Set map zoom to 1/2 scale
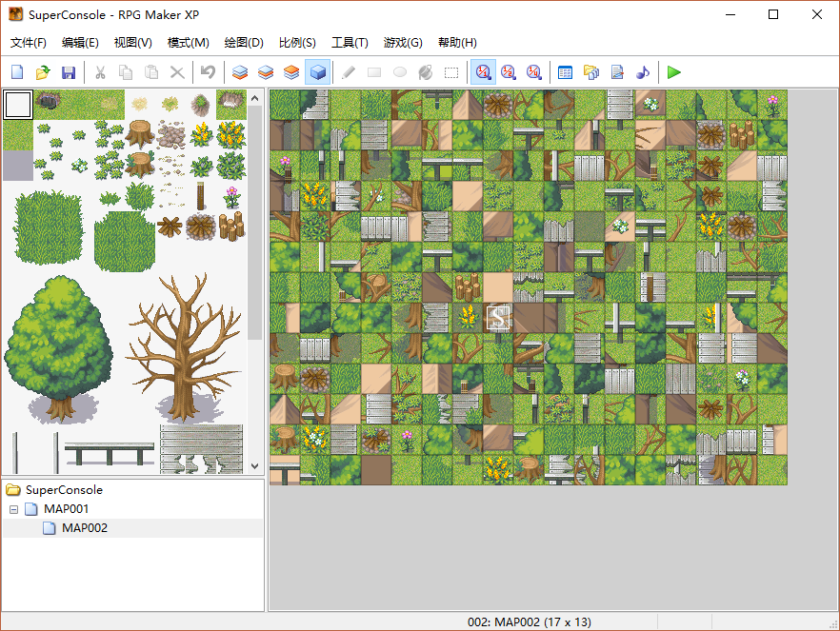The image size is (840, 631). [x=509, y=72]
